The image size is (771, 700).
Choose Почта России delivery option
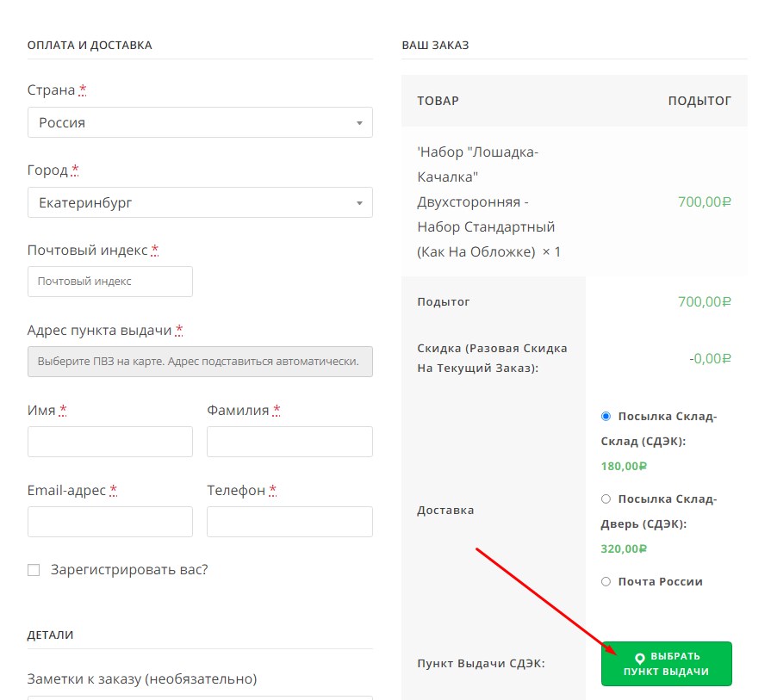pos(606,581)
